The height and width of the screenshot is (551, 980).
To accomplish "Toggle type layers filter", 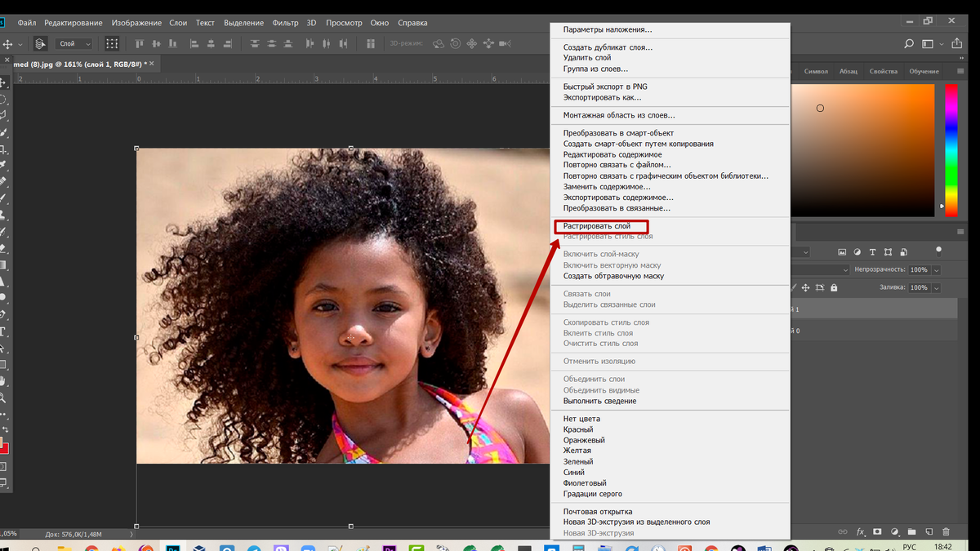I will coord(872,252).
